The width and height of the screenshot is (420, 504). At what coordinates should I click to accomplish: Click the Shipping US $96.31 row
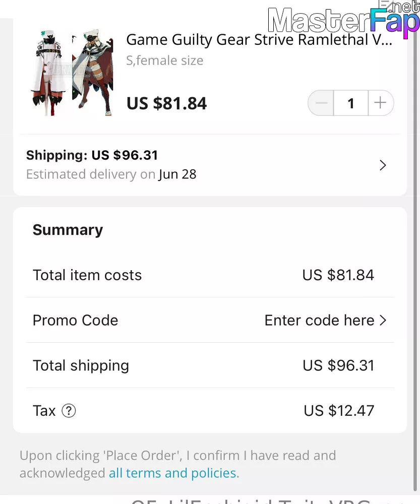click(210, 165)
